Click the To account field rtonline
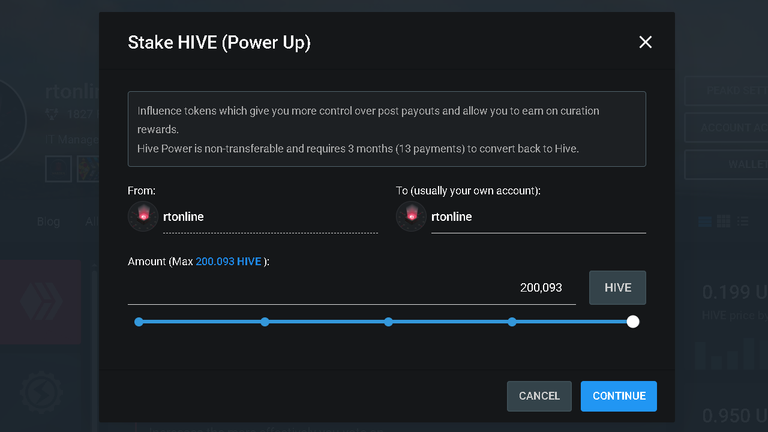Screen dimensions: 768x432 point(538,216)
